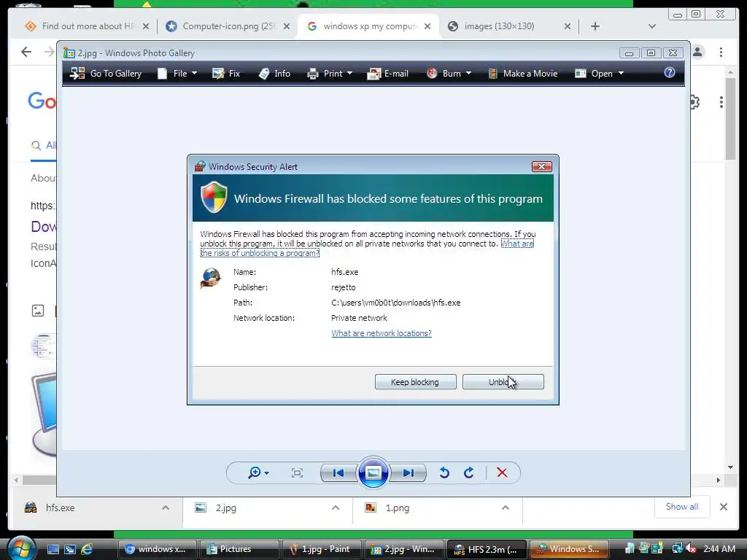747x560 pixels.
Task: Click Switch between windows quick launch icon
Action: click(70, 549)
